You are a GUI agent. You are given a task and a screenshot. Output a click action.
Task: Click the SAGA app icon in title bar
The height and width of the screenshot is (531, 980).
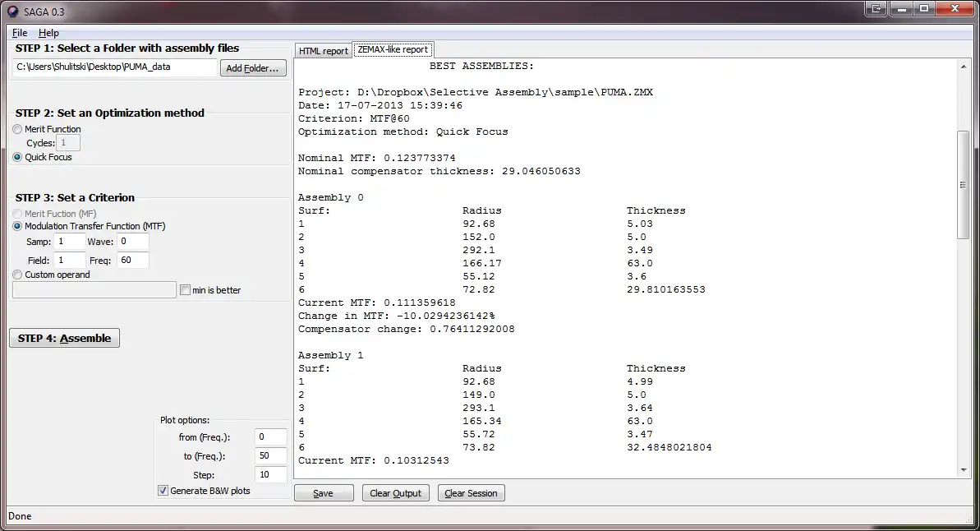(x=12, y=12)
